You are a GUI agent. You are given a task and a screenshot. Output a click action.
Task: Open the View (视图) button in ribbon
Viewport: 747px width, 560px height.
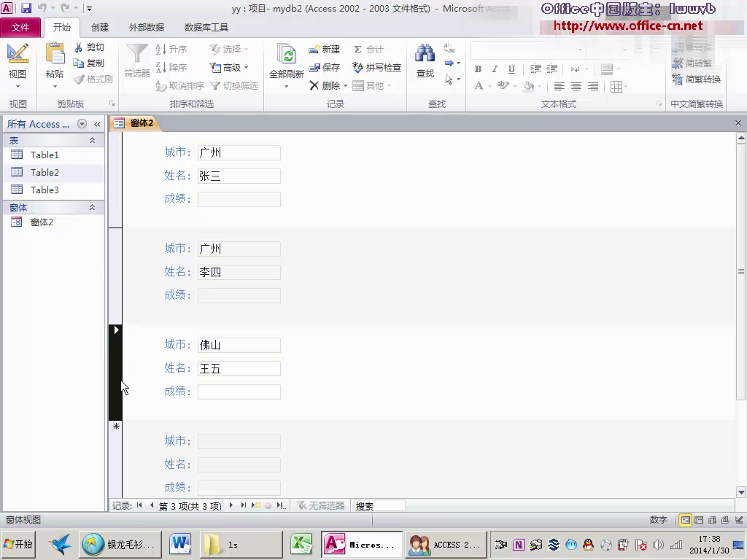click(18, 66)
